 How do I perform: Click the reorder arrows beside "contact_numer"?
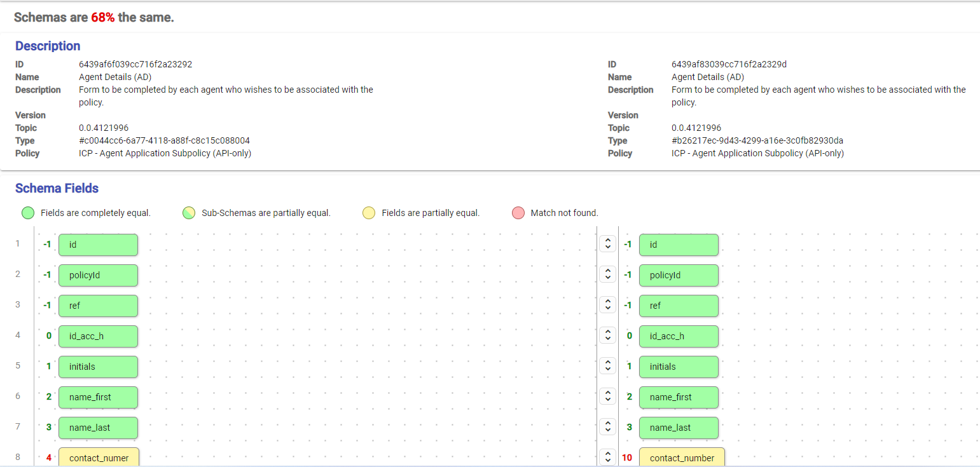click(x=607, y=457)
